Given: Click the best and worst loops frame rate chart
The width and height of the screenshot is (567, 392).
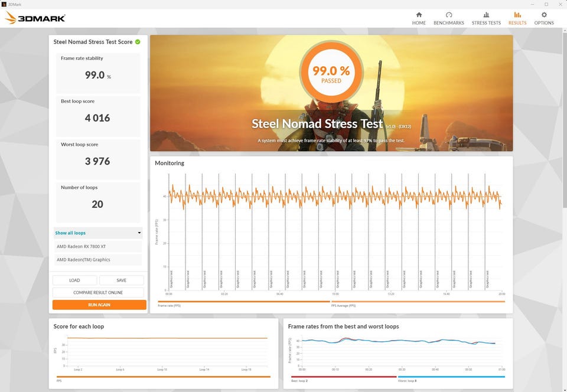Looking at the screenshot, I should [x=402, y=351].
